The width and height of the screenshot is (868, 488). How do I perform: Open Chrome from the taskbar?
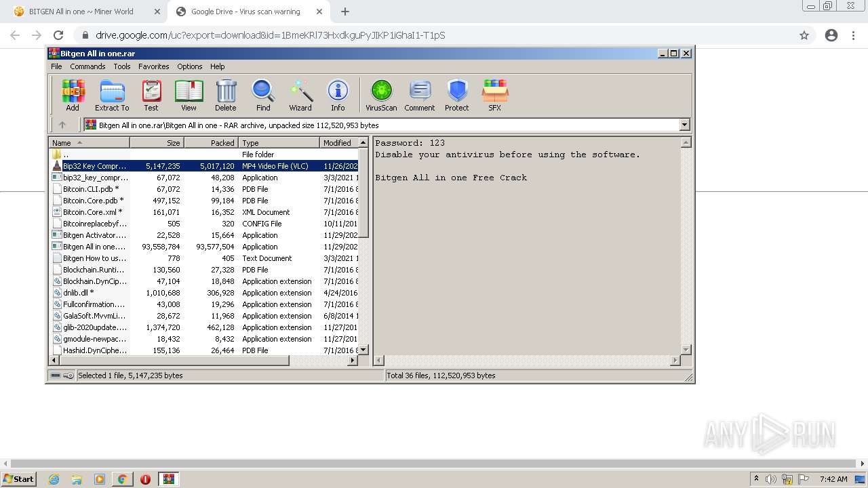[122, 479]
